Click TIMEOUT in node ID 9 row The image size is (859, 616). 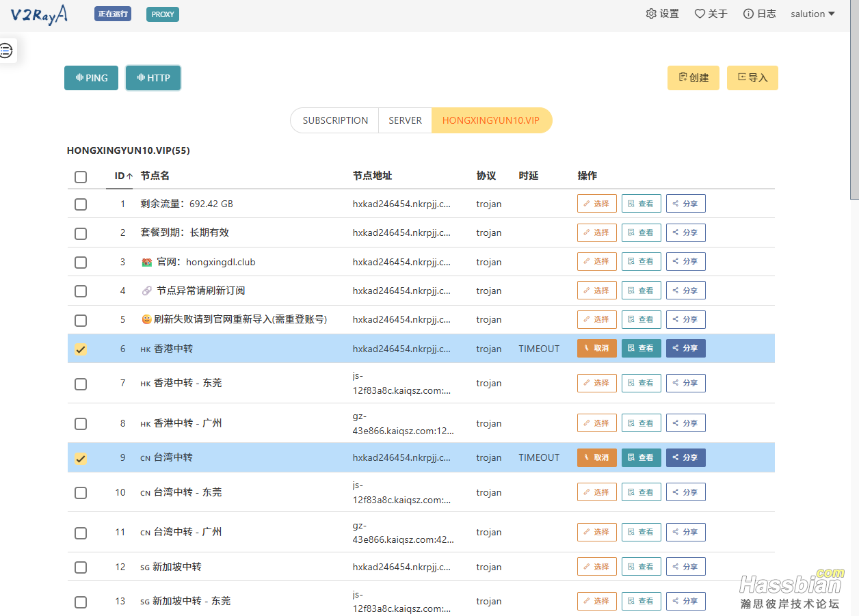[539, 458]
